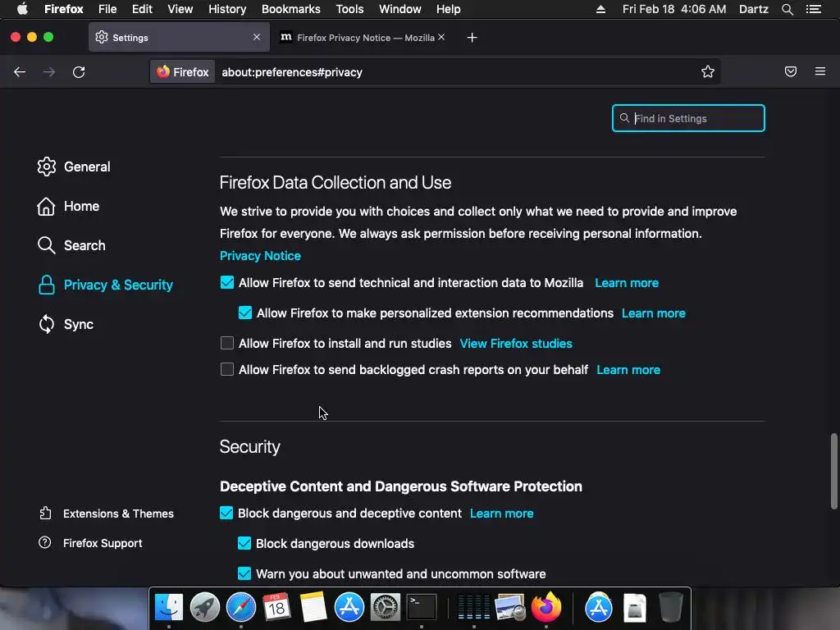840x630 pixels.
Task: Click the Firefox icon in the Dock
Action: (546, 608)
